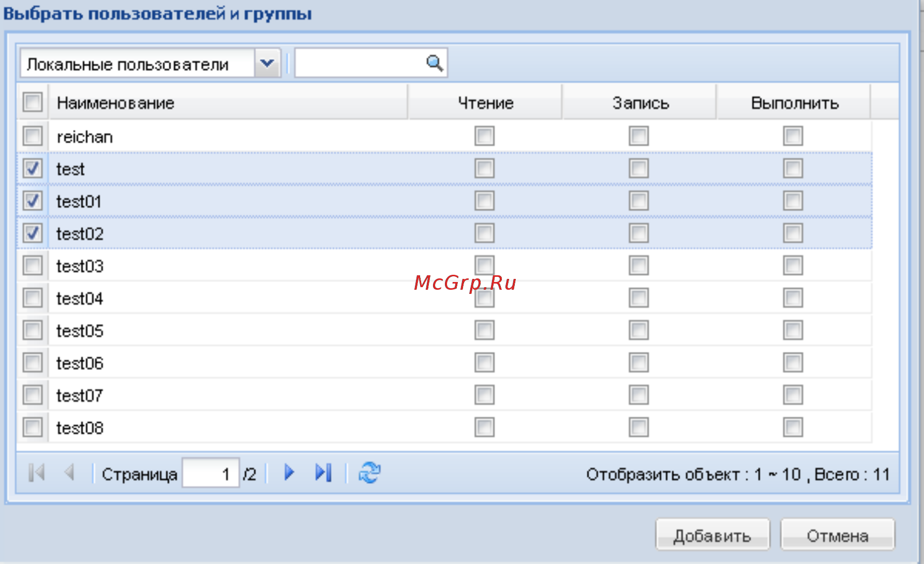Uncheck the test01 user checkbox
Screen dimensions: 924x564
click(33, 201)
